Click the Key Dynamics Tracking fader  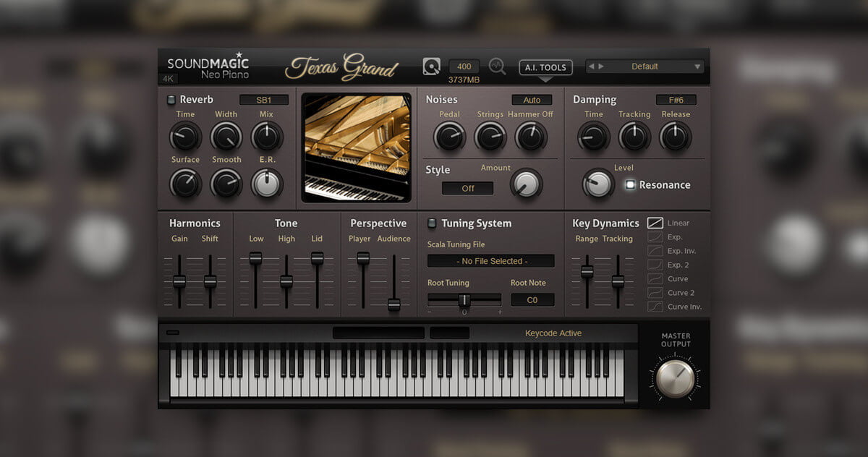(618, 281)
